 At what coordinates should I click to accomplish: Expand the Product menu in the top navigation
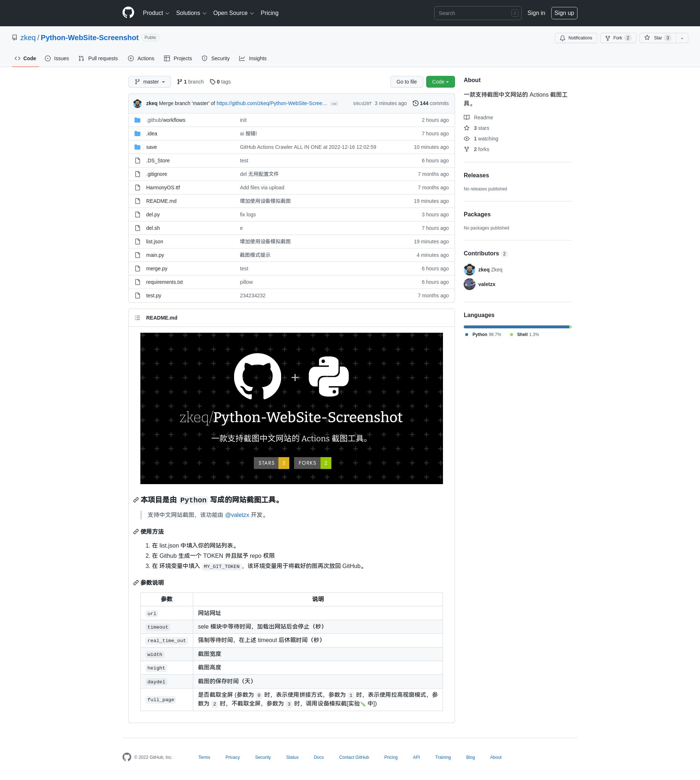155,13
